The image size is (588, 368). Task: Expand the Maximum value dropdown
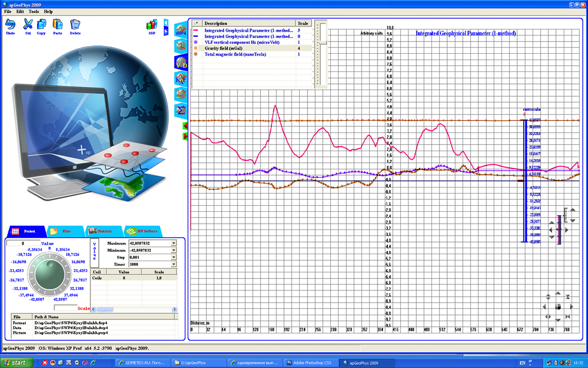tap(174, 243)
